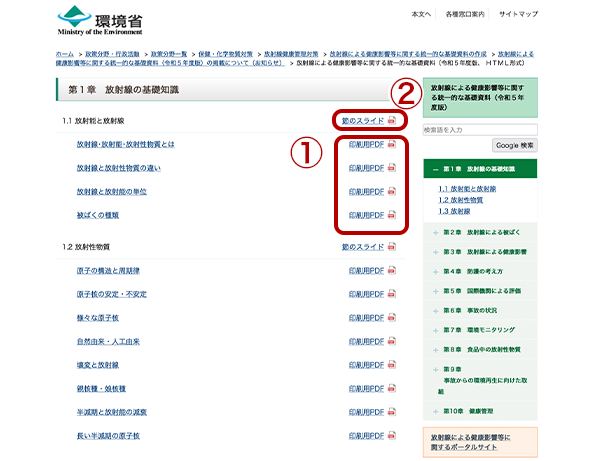The height and width of the screenshot is (461, 600).
Task: Click PDF icon in the 放射線と放射性物質の違い row
Action: pos(392,167)
